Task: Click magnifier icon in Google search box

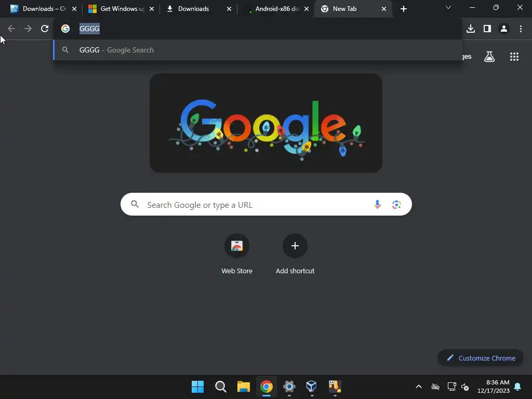Action: coord(135,204)
